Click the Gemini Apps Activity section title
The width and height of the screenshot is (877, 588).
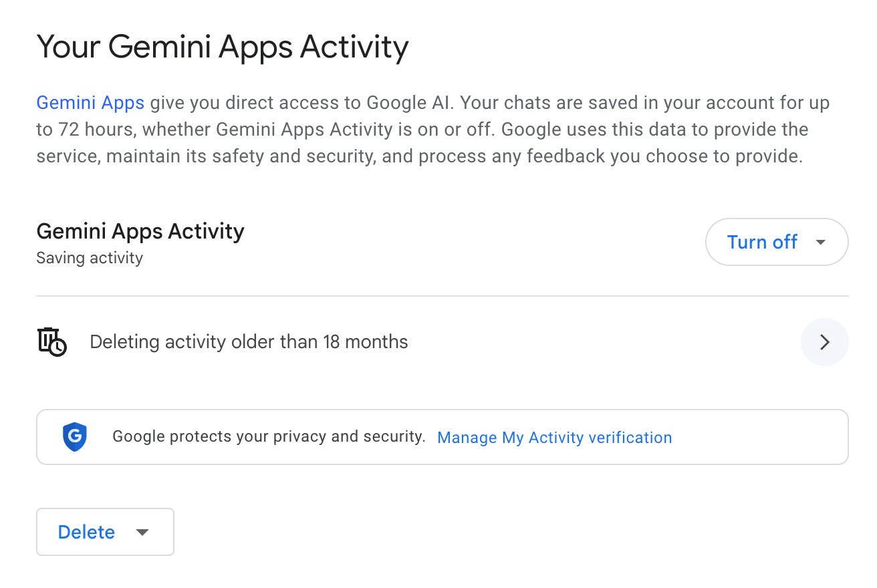(x=140, y=231)
